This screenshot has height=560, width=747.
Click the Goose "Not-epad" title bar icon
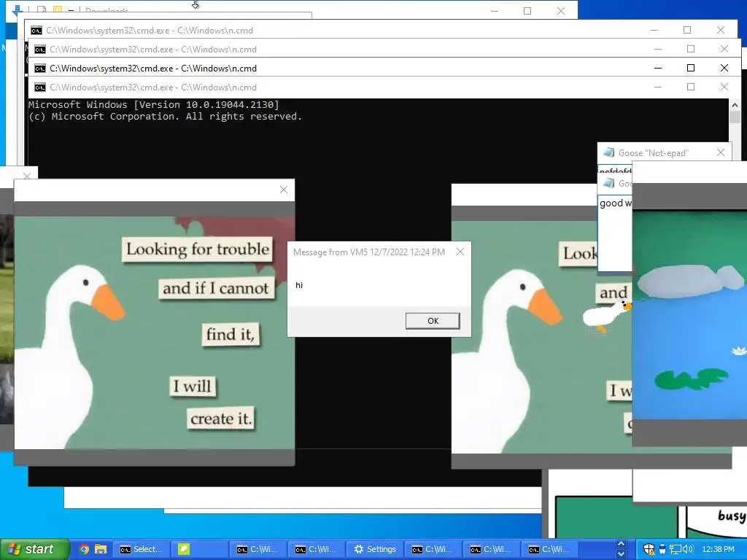coord(608,153)
